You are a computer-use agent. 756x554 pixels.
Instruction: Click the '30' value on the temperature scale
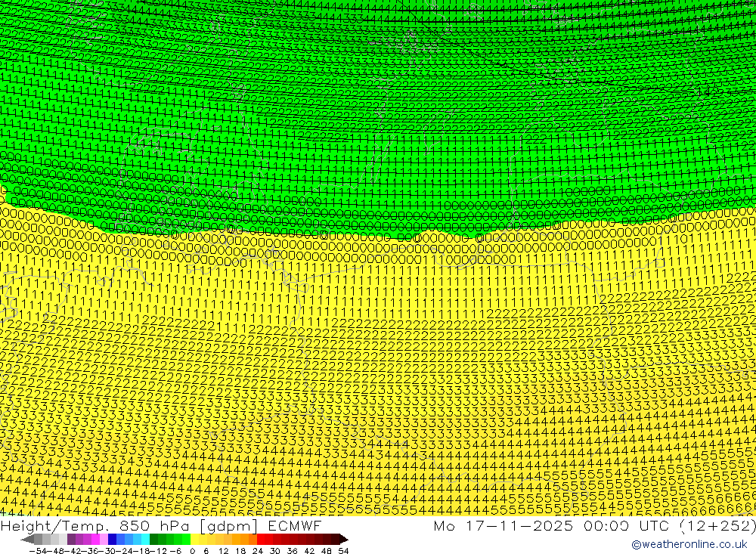(x=275, y=551)
